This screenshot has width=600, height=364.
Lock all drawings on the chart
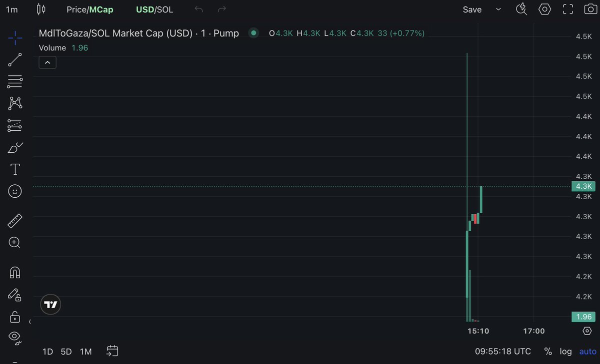(x=15, y=317)
